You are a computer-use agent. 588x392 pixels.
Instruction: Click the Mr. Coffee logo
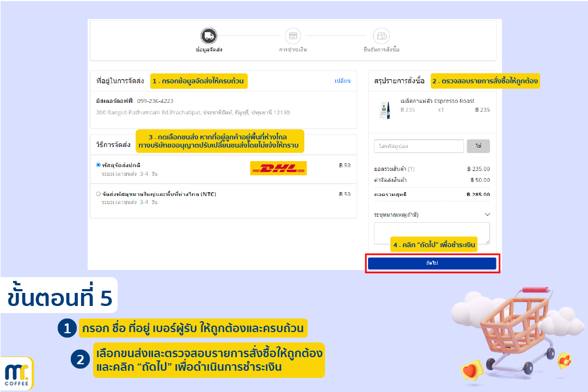pos(16,373)
